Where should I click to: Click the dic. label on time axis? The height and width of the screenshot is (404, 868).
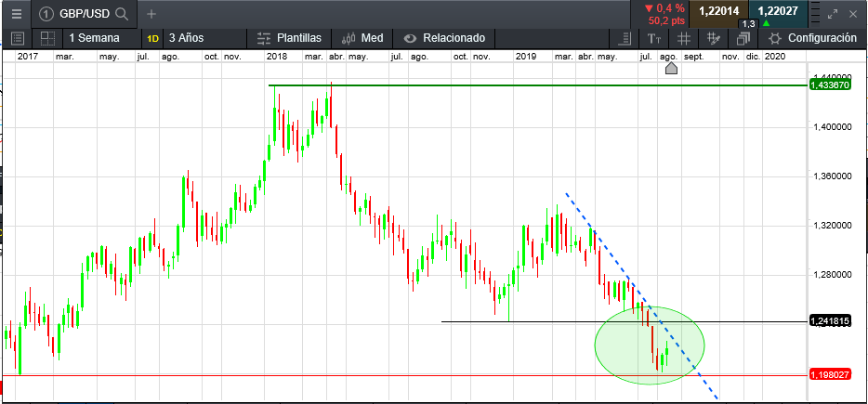tap(754, 56)
